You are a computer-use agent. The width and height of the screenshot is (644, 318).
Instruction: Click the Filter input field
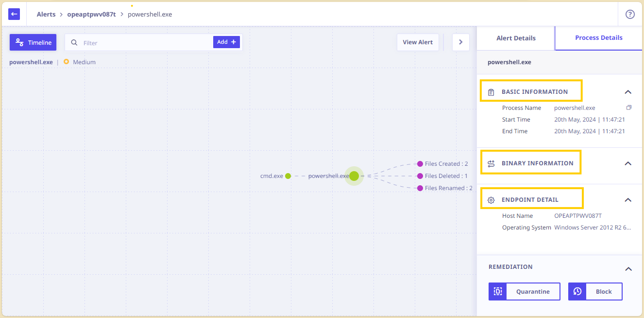(146, 42)
